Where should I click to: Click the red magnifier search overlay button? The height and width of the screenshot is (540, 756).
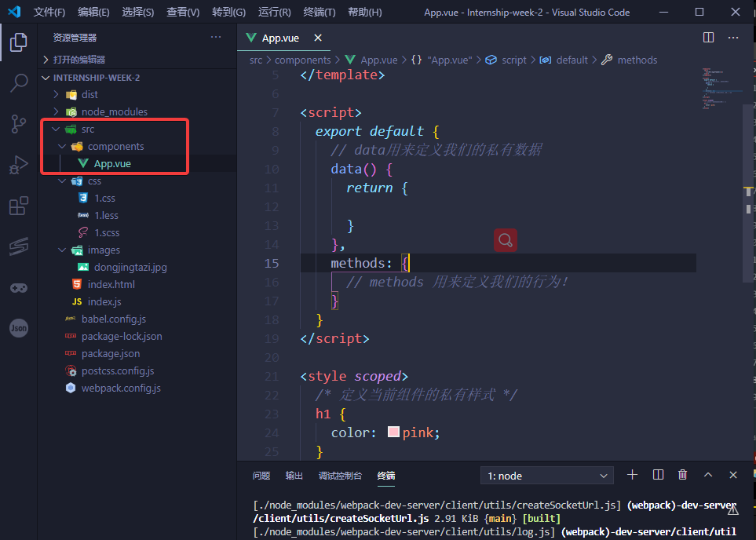[x=506, y=240]
